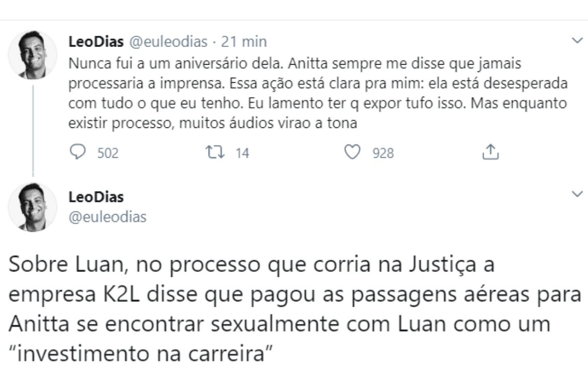Click the @euleodias handle beside the timestamp
Image resolution: width=588 pixels, height=392 pixels.
[x=168, y=42]
